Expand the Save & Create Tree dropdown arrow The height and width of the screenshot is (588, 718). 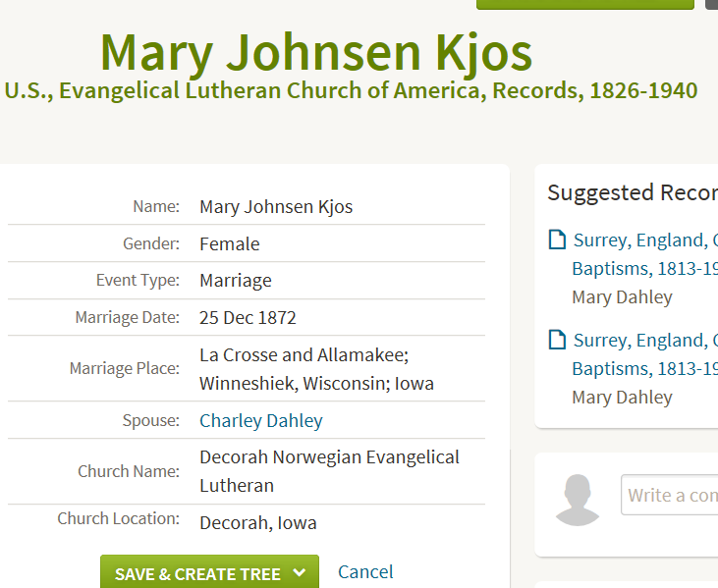[x=300, y=572]
